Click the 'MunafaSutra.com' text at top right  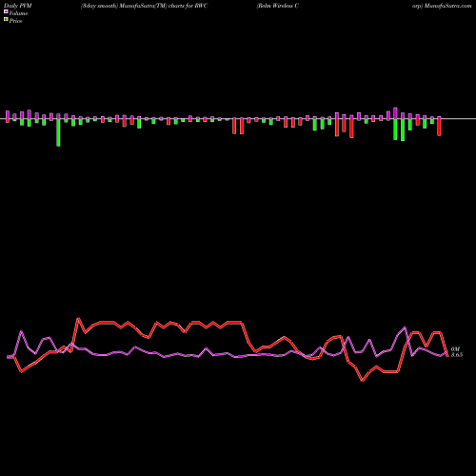point(447,6)
